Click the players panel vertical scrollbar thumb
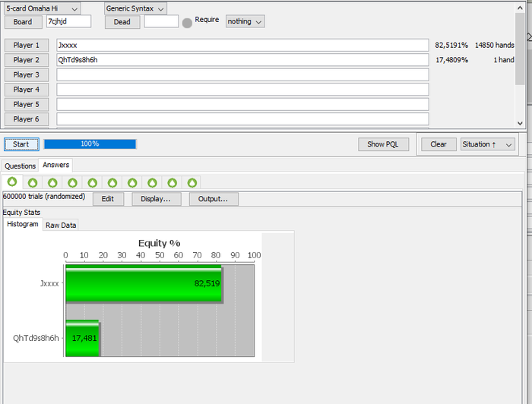 (520, 49)
